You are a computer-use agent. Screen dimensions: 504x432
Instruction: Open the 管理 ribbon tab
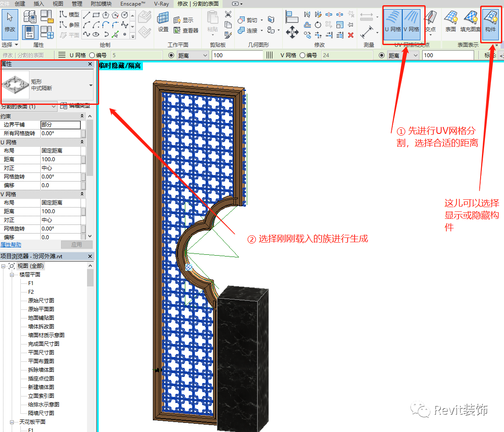click(77, 3)
